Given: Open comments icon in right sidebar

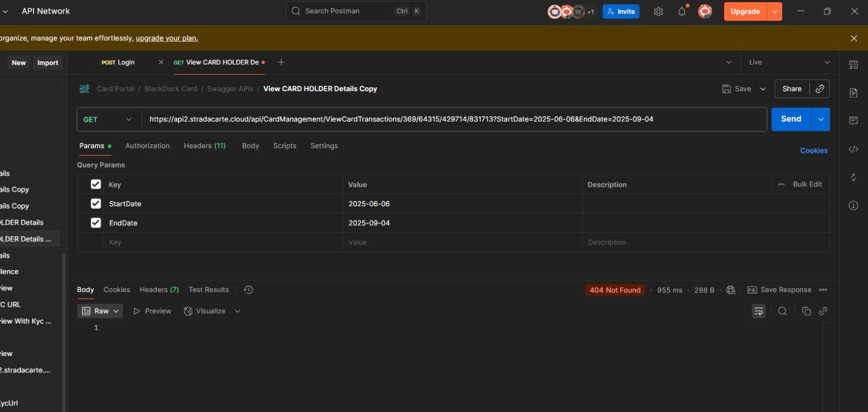Looking at the screenshot, I should 853,121.
